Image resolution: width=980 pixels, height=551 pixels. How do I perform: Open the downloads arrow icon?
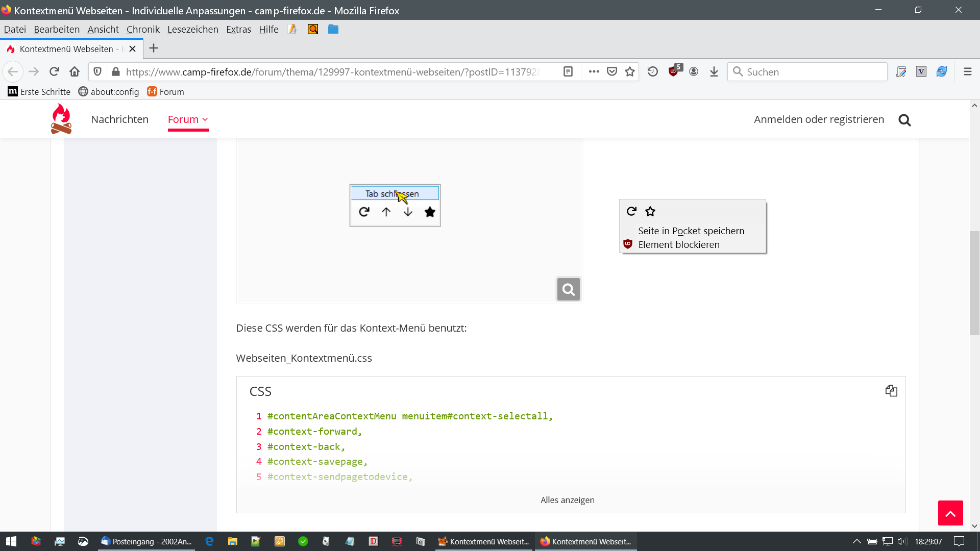[x=714, y=71]
